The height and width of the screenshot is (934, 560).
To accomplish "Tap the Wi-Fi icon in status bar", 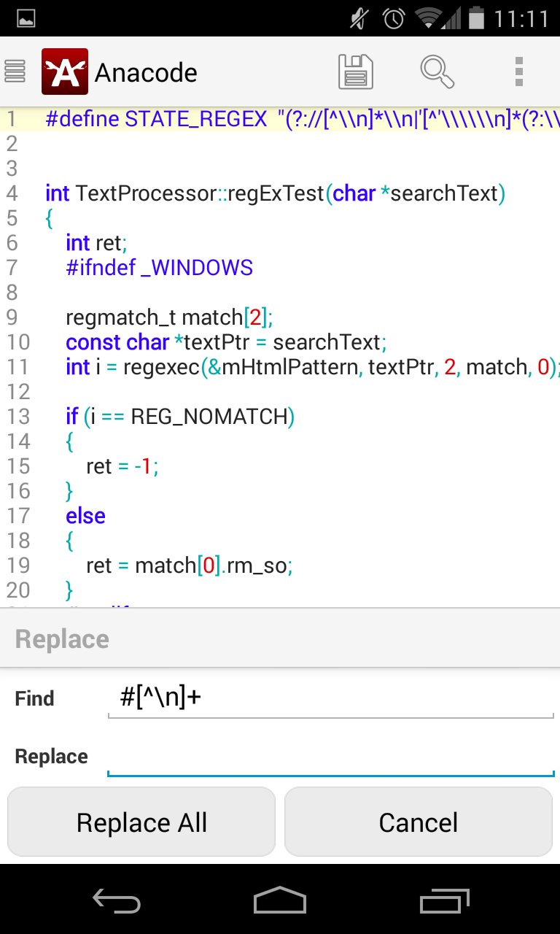I will [429, 18].
